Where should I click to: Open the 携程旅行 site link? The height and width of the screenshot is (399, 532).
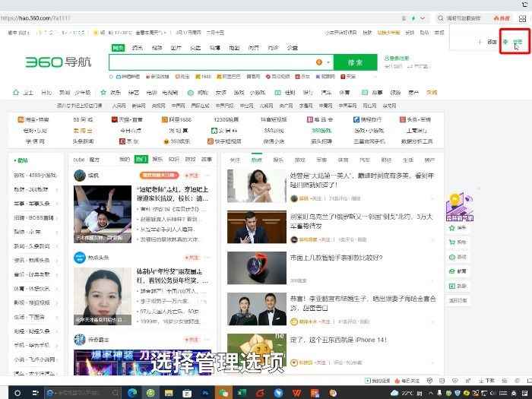367,119
